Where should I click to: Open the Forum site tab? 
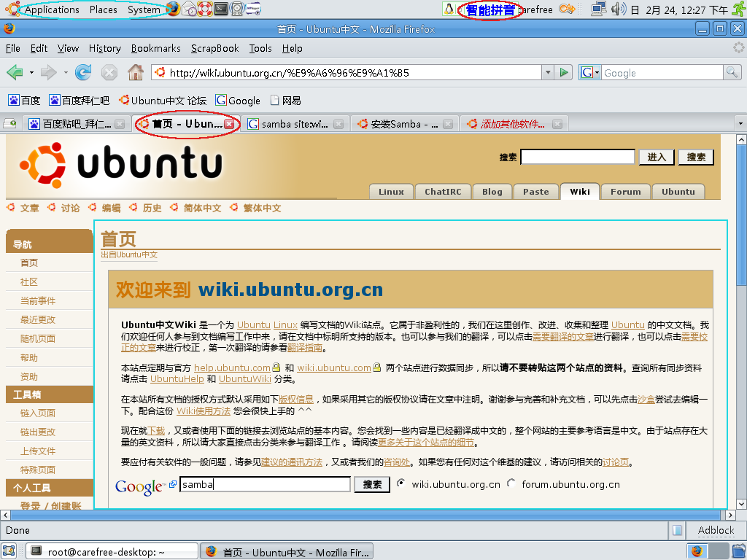tap(625, 192)
